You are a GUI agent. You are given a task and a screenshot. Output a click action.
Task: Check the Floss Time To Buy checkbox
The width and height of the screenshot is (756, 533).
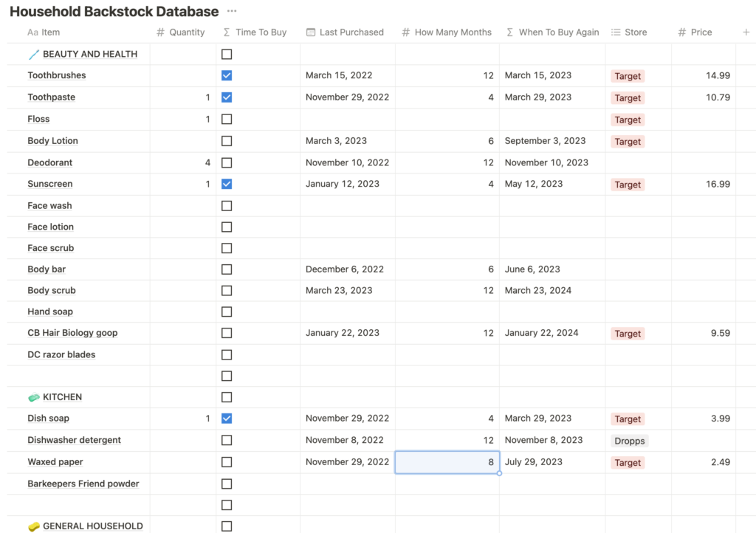click(x=227, y=119)
